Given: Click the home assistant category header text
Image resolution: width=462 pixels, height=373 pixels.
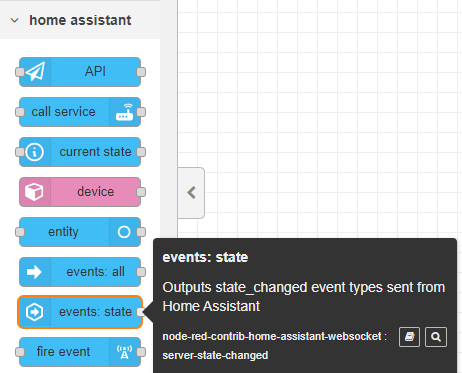Looking at the screenshot, I should coord(80,20).
